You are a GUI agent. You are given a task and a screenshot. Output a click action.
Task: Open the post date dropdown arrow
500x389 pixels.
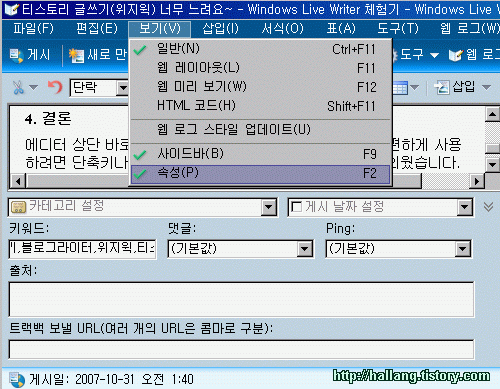point(465,207)
